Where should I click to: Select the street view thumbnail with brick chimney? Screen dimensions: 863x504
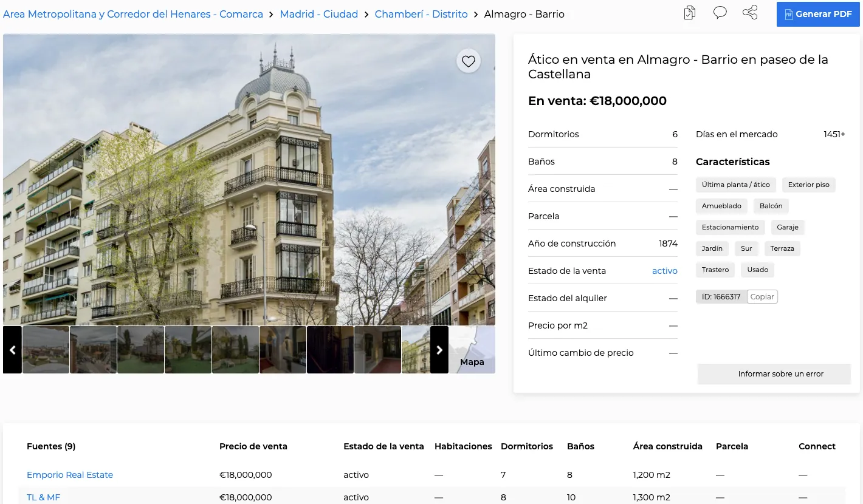click(x=94, y=350)
